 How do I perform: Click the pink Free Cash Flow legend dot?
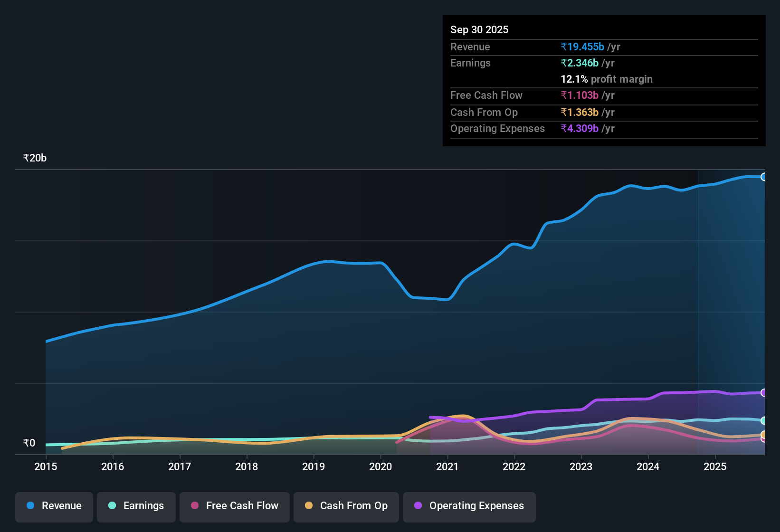click(x=195, y=506)
